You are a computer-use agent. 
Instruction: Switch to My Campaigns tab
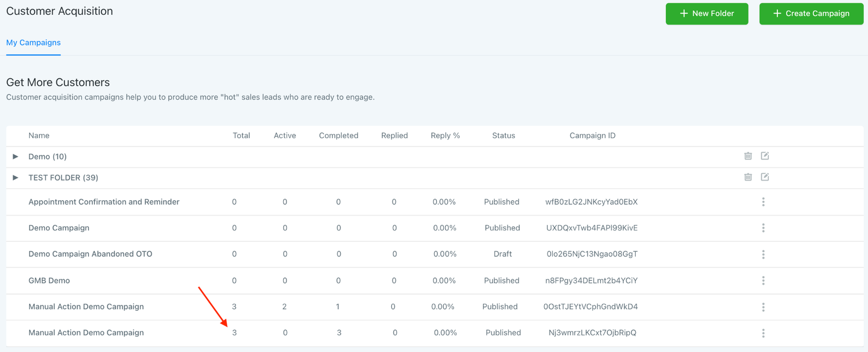(33, 43)
